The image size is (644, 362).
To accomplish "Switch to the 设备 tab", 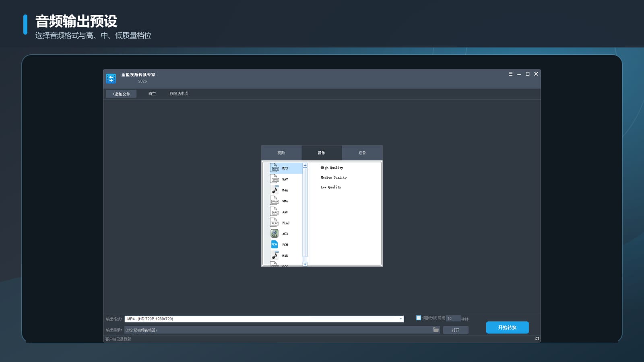I will point(362,153).
